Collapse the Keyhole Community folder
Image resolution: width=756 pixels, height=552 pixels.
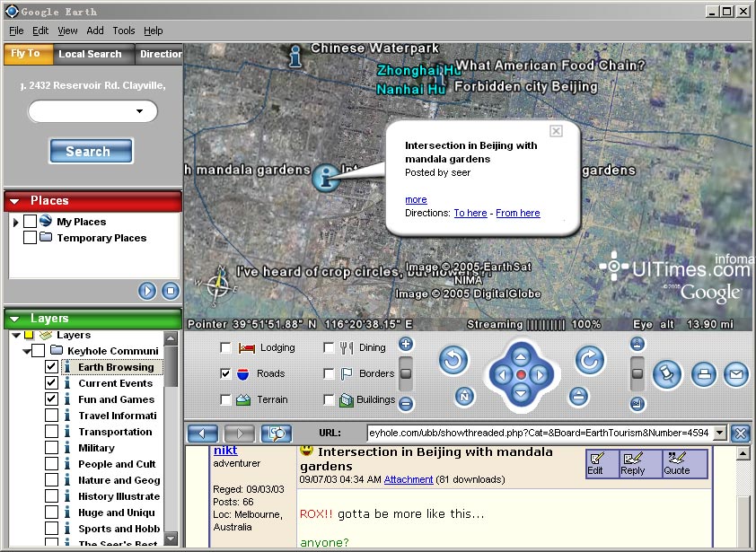[x=28, y=351]
